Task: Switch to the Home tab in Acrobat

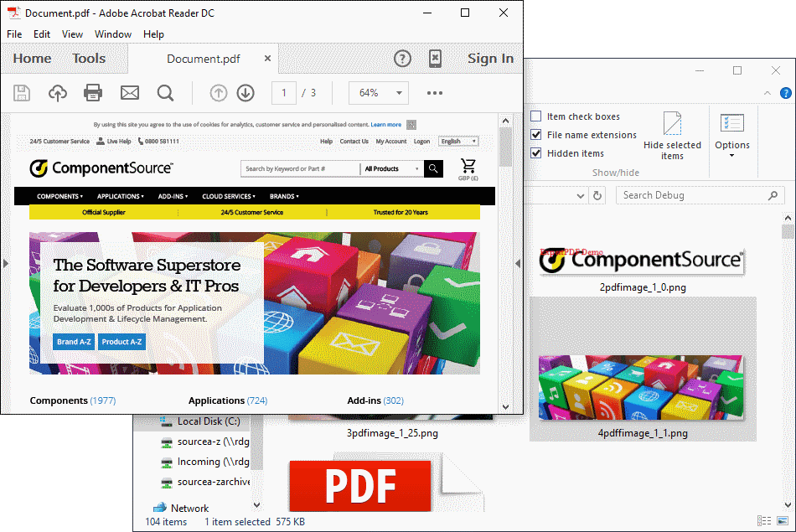Action: [32, 59]
